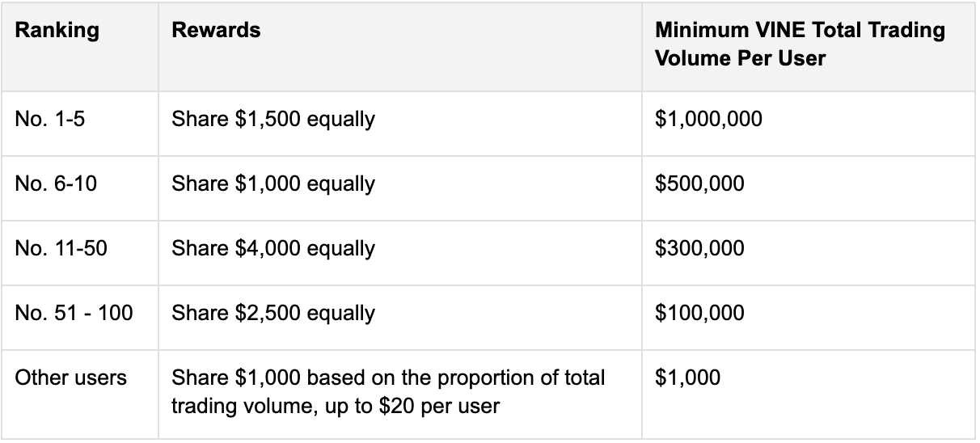Screen dimensions: 980x443
Task: Click the $300,000 minimum volume cell
Action: pyautogui.click(x=699, y=248)
